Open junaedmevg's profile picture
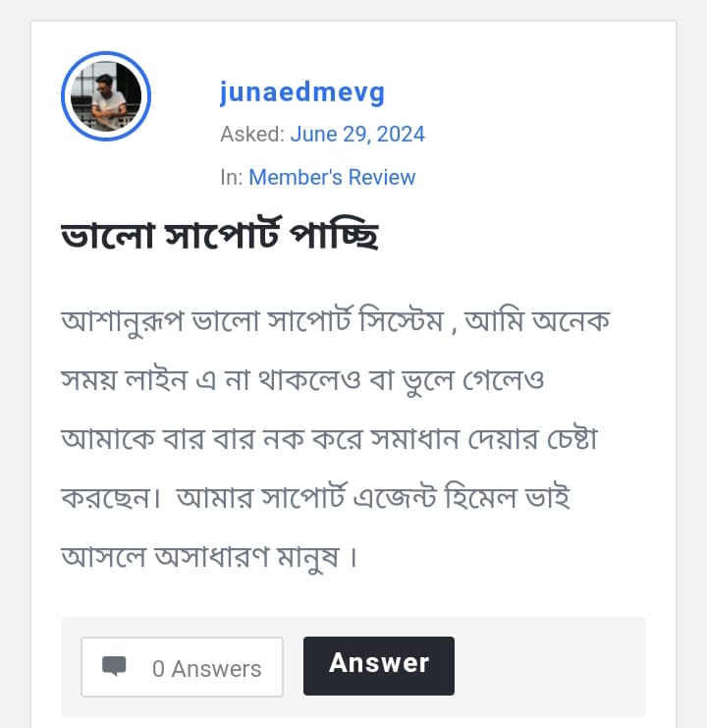 106,96
